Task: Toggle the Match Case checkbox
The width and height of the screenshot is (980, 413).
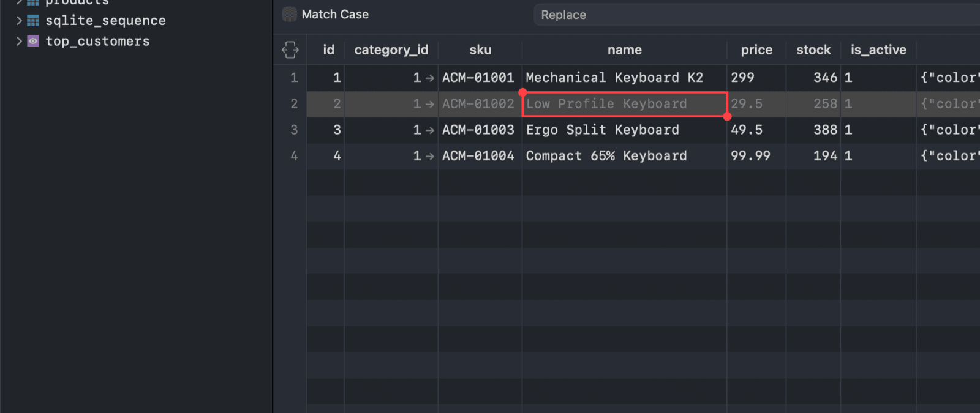Action: (x=289, y=14)
